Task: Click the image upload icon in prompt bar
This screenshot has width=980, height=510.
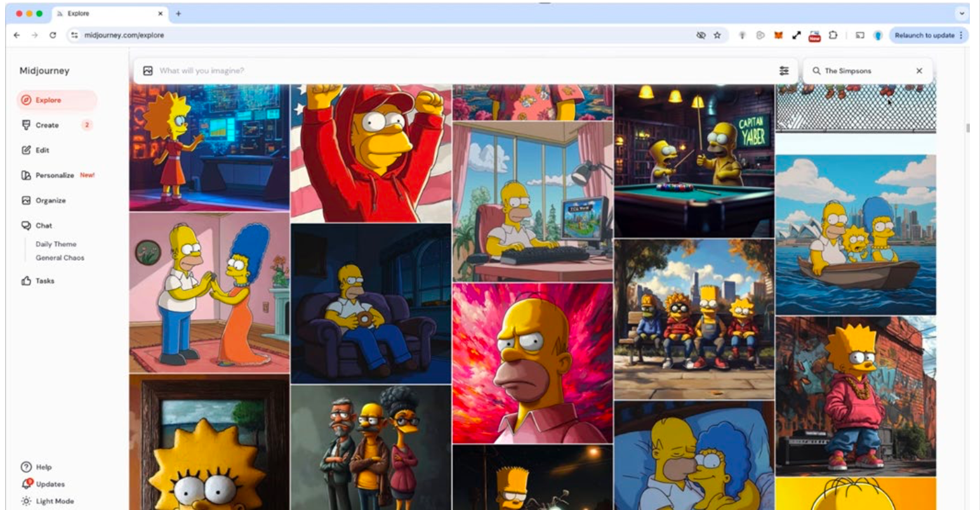Action: click(x=148, y=71)
